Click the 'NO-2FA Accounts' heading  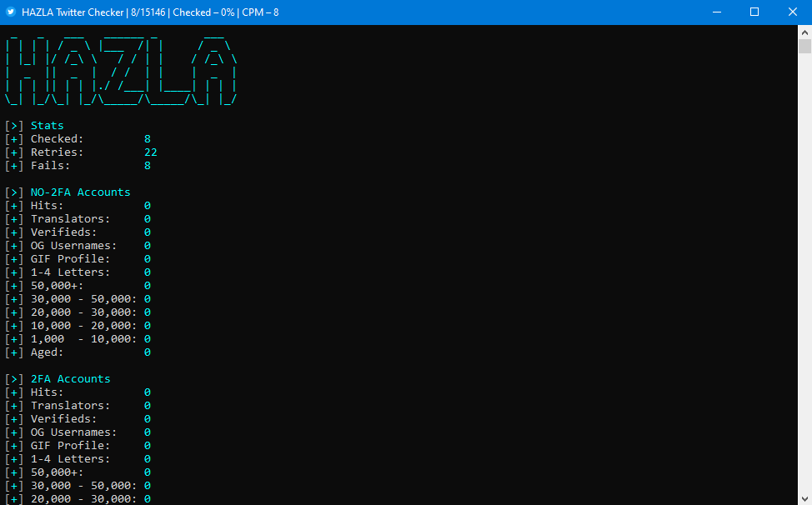pyautogui.click(x=80, y=192)
